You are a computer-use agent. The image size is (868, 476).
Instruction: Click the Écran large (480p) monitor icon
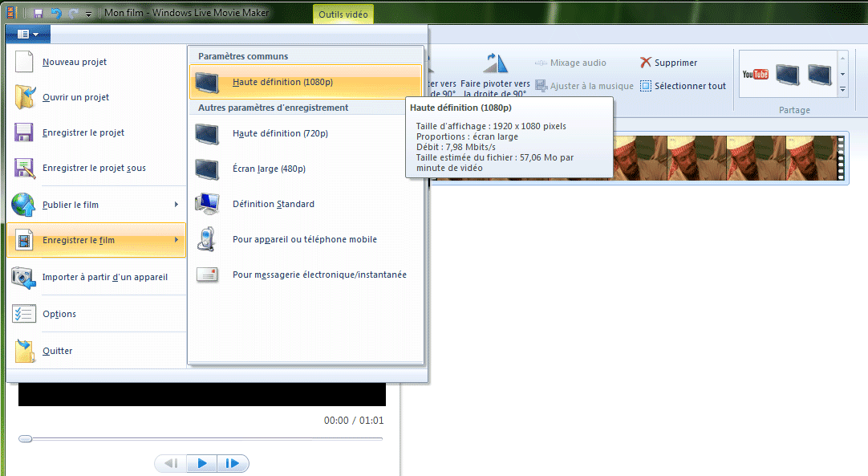(x=207, y=169)
